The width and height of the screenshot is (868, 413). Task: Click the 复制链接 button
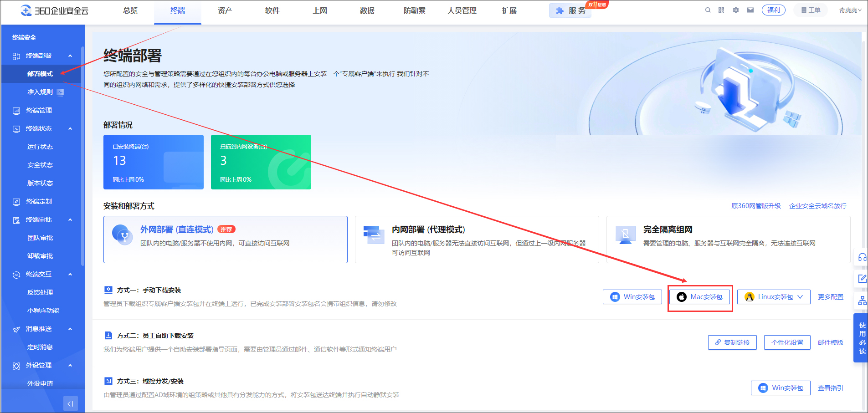(732, 342)
